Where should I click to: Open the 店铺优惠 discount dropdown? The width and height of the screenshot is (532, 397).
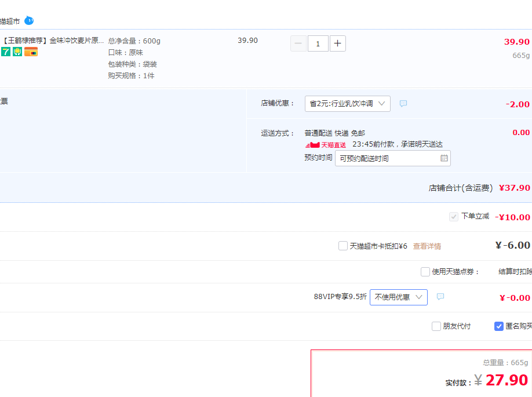pos(348,104)
